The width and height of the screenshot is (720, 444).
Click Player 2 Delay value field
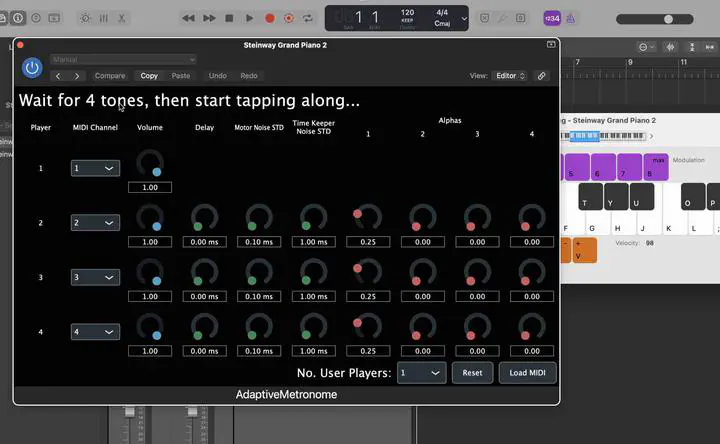click(204, 242)
